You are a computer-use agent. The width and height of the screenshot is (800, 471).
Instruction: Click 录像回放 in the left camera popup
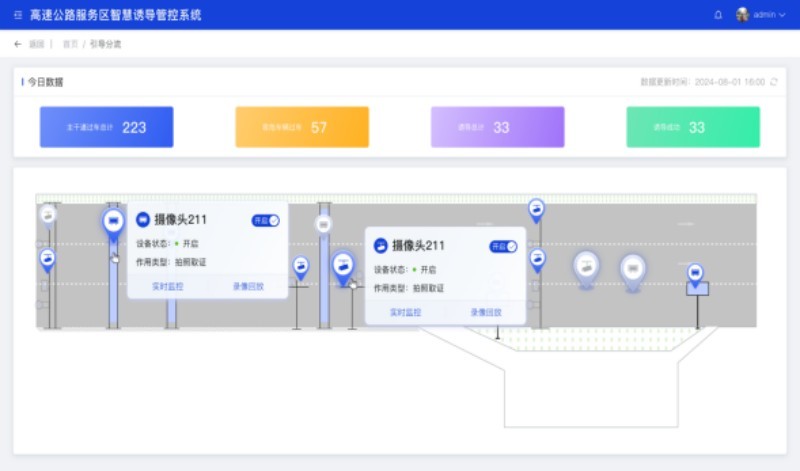(248, 286)
